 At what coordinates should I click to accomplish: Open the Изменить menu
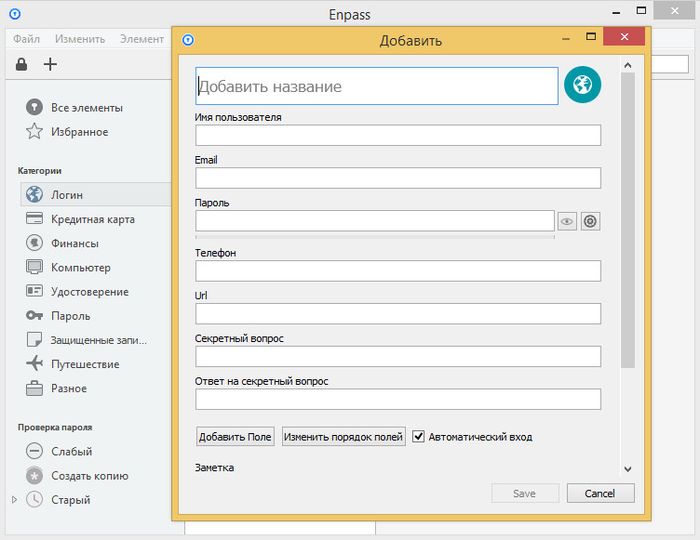(80, 39)
